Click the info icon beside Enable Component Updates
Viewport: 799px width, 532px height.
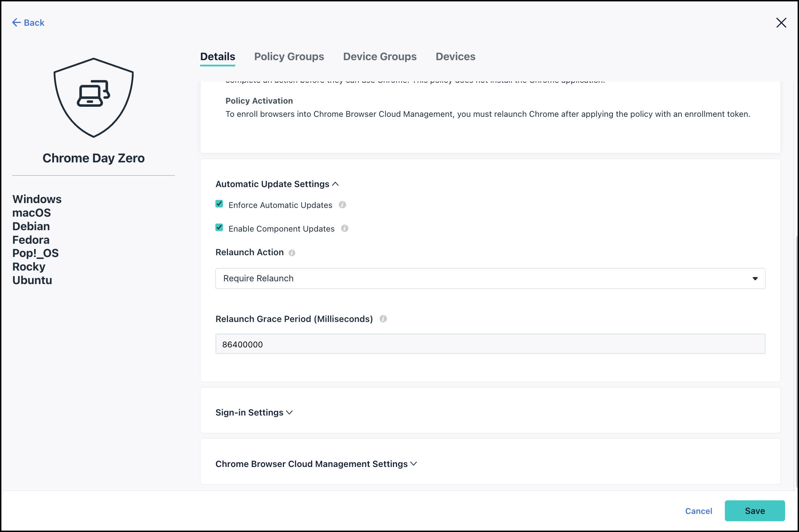[345, 228]
